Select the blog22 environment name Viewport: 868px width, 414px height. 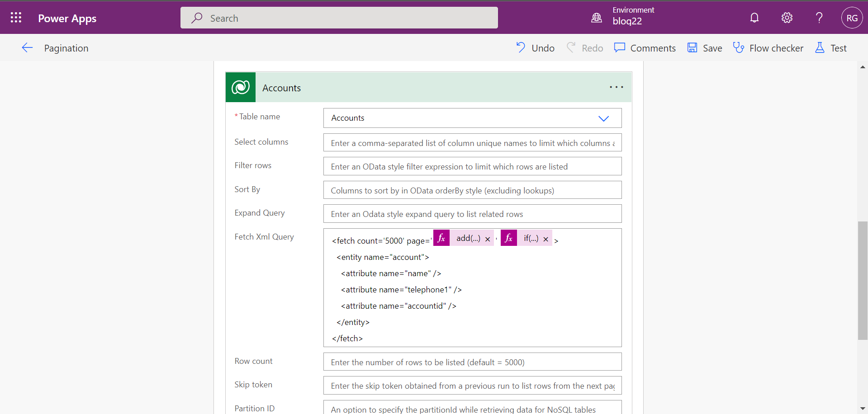(627, 21)
